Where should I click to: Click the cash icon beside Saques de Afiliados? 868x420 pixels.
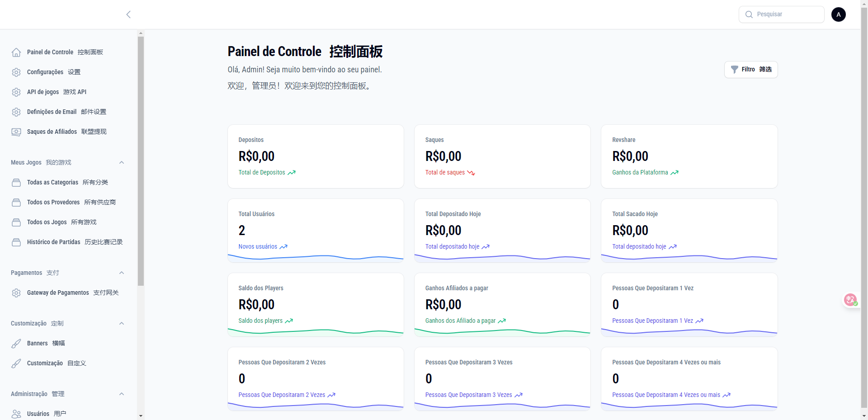[16, 132]
